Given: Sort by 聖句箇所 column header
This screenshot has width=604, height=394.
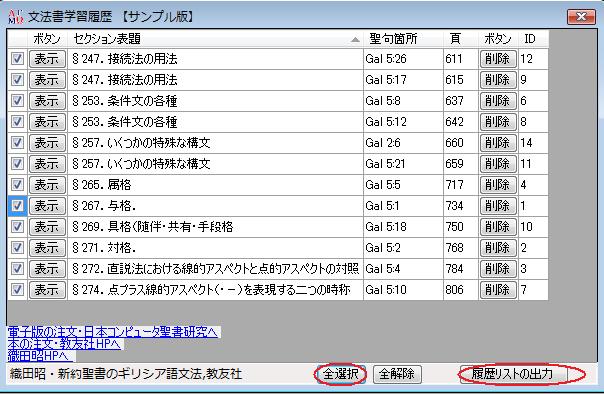Looking at the screenshot, I should 403,39.
